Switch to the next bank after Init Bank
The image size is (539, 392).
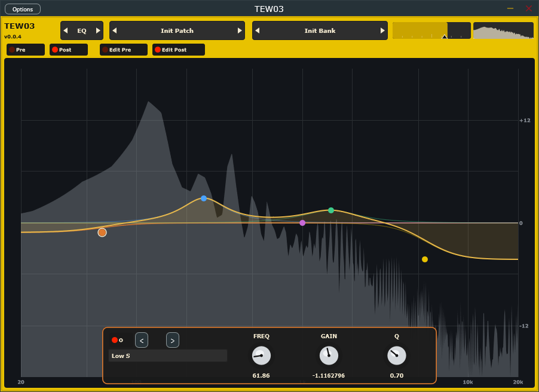point(382,30)
